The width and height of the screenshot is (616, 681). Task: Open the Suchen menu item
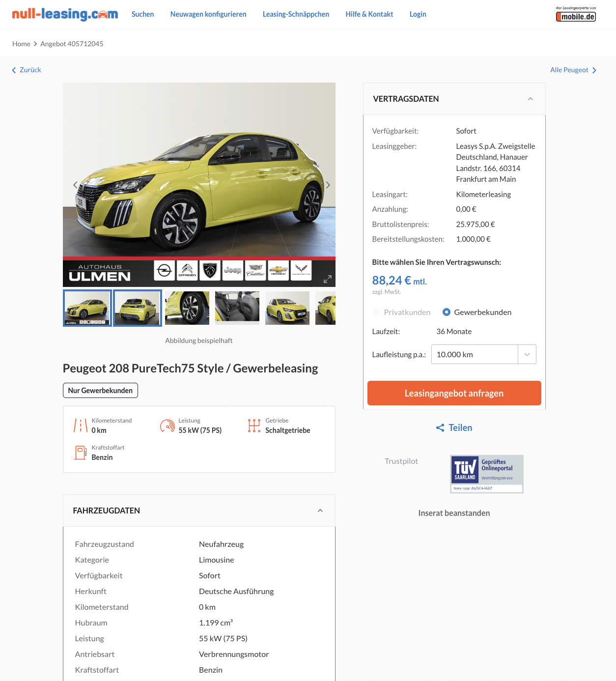pyautogui.click(x=142, y=14)
